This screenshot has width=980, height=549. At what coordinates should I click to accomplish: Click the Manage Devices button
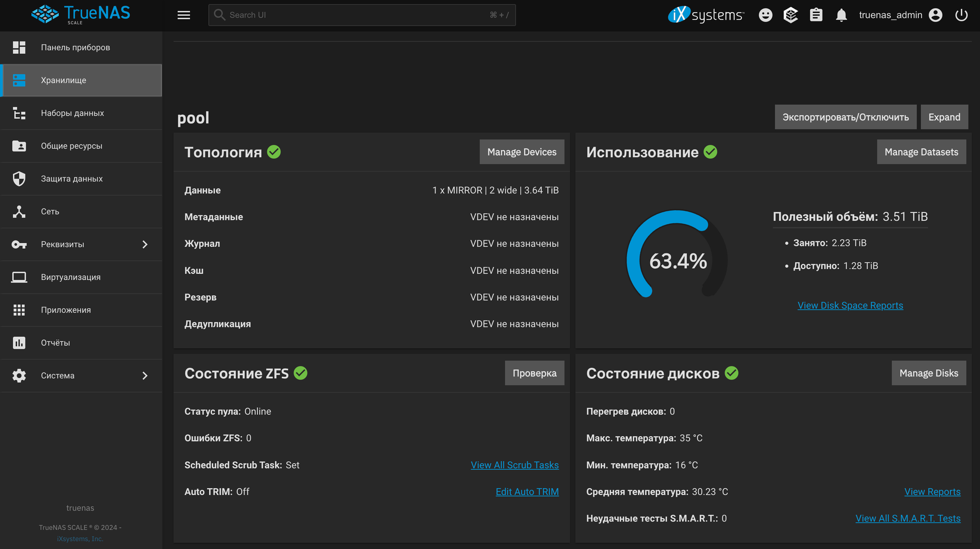click(x=522, y=152)
